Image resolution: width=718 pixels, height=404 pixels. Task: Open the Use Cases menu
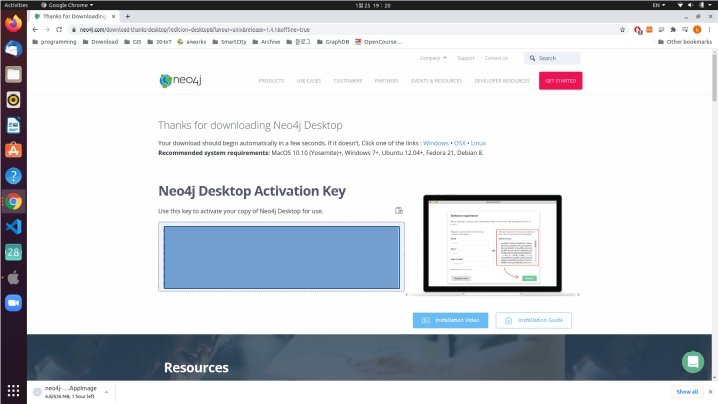tap(309, 81)
